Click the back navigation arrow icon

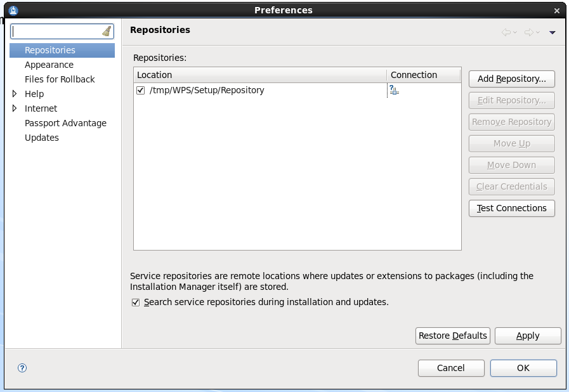click(x=506, y=32)
